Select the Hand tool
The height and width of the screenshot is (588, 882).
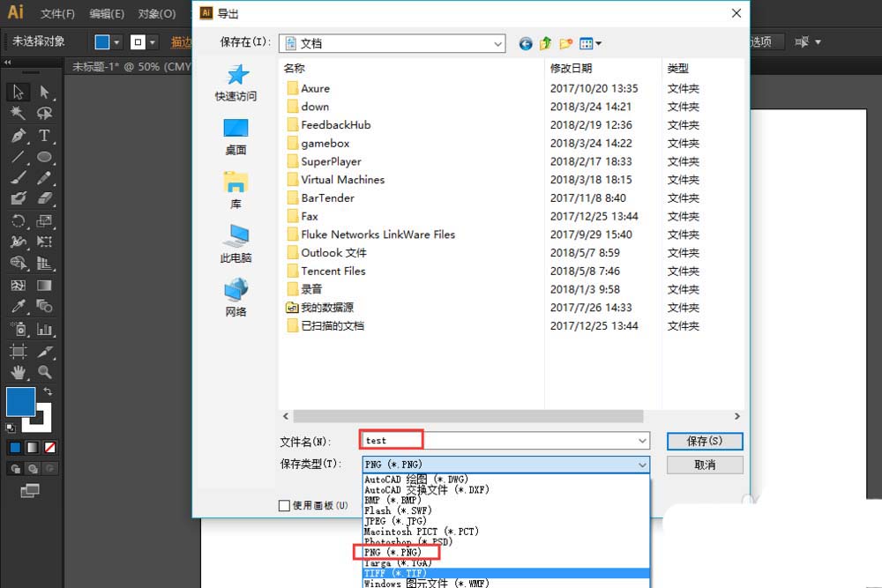coord(18,372)
